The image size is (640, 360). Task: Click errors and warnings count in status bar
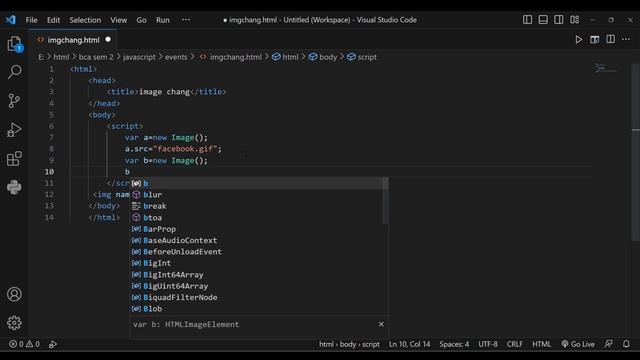(24, 344)
